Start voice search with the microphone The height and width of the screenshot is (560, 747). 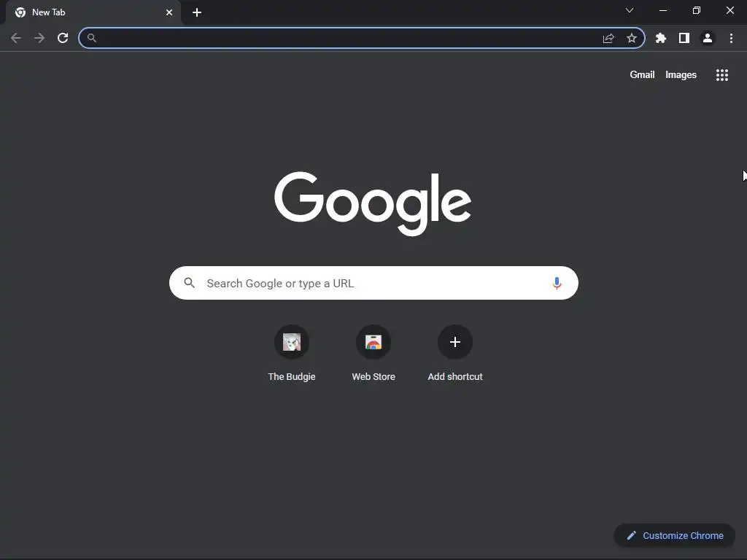pyautogui.click(x=557, y=283)
